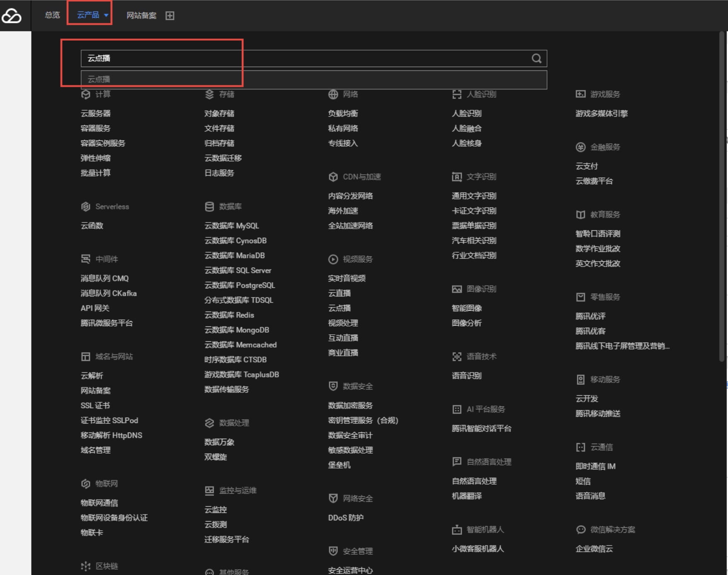
Task: Click the 监控与运维 category icon
Action: tap(210, 490)
